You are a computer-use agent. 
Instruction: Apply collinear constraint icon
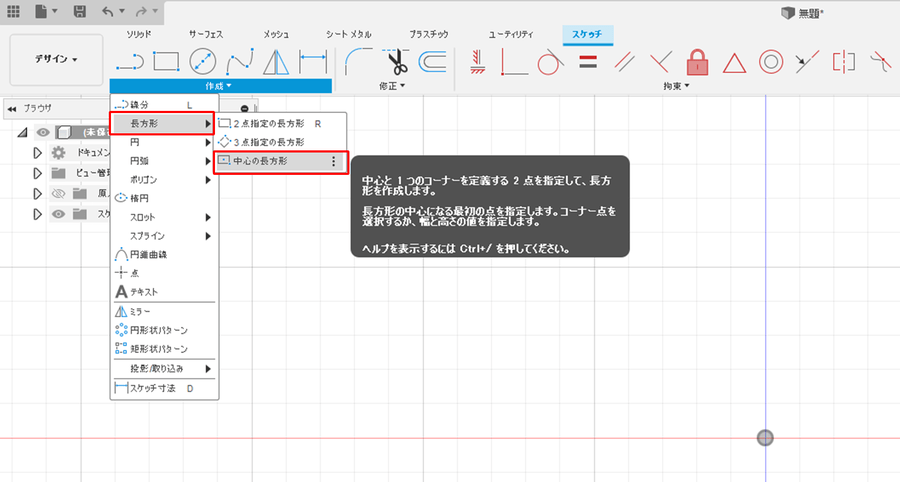[806, 62]
